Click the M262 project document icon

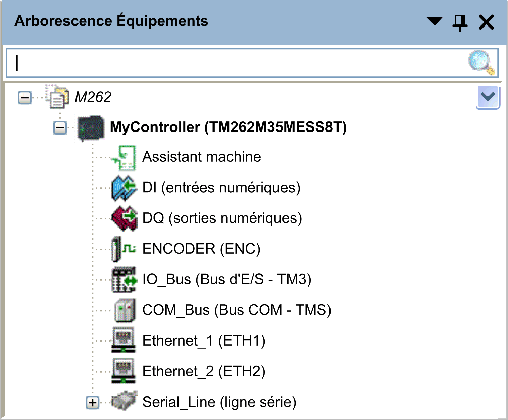pos(57,97)
